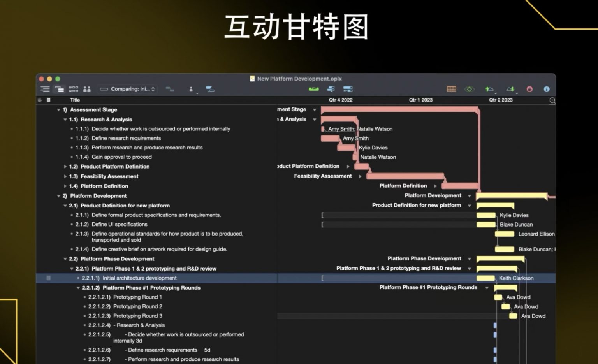Collapse Platform Phase #1 Prototyping Rounds

point(78,288)
